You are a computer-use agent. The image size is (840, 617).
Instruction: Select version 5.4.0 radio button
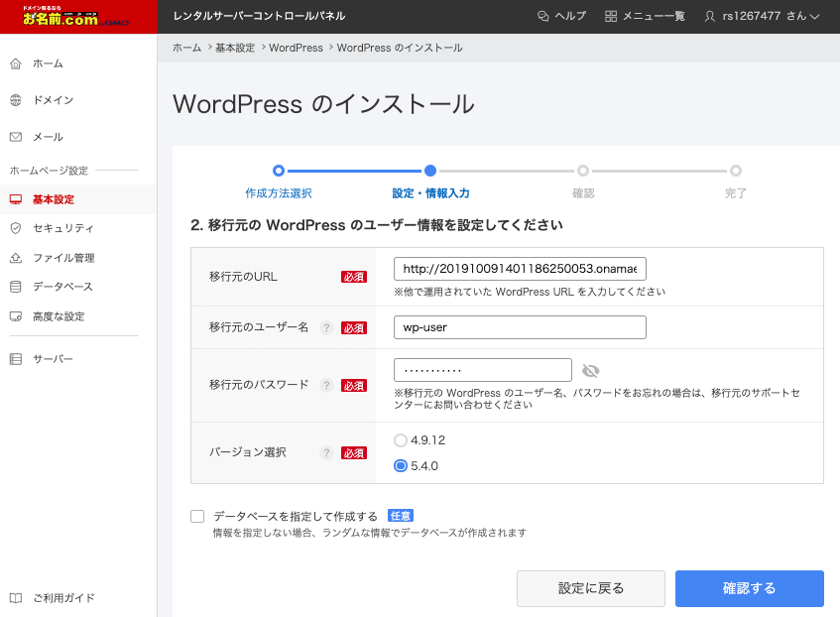click(401, 466)
